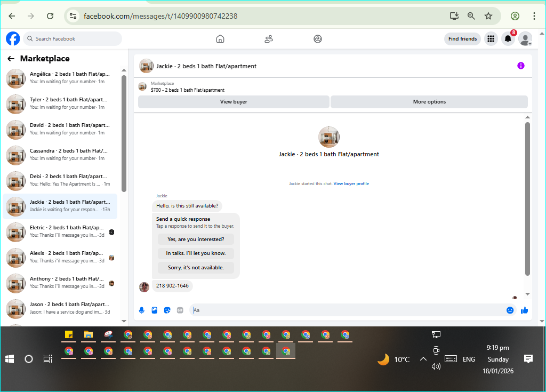
Task: Open David conversation in Marketplace list
Action: (60, 130)
